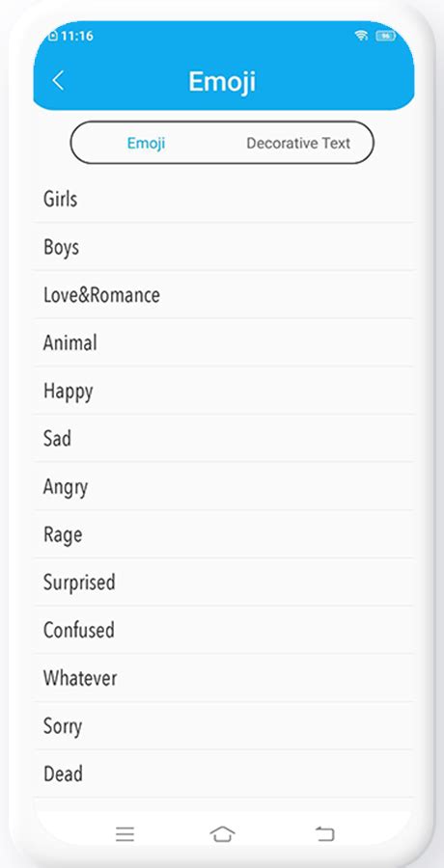Viewport: 444px width, 868px height.
Task: Tap the Android home navigation icon
Action: click(222, 833)
